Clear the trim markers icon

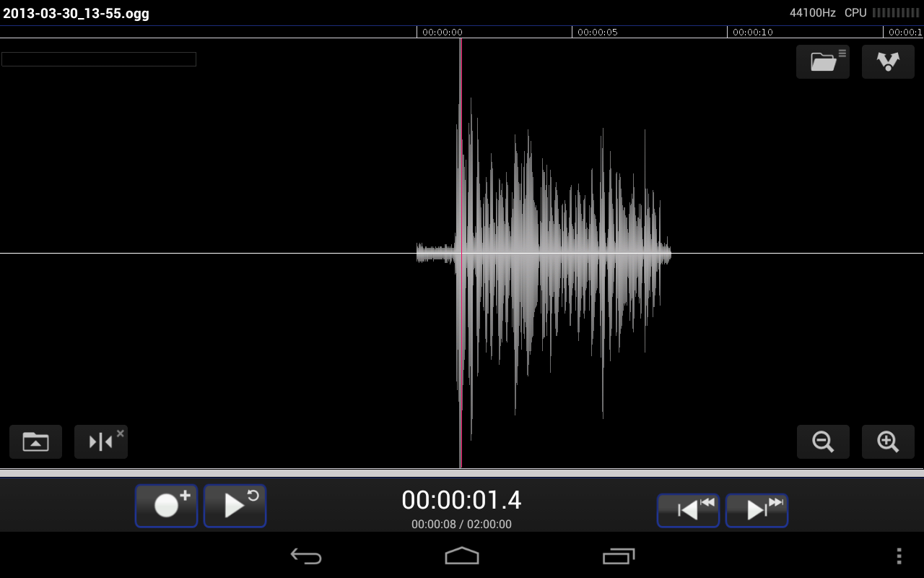click(x=101, y=441)
